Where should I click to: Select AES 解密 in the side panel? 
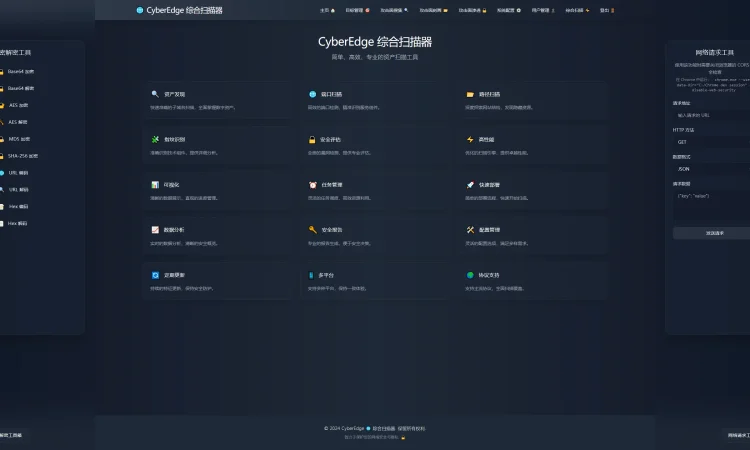click(18, 122)
